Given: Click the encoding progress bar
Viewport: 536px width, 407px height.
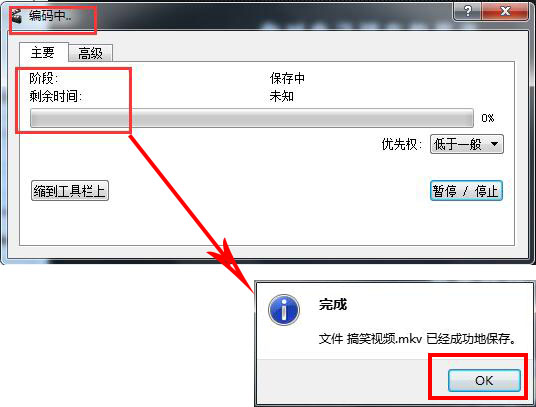Looking at the screenshot, I should pyautogui.click(x=252, y=118).
